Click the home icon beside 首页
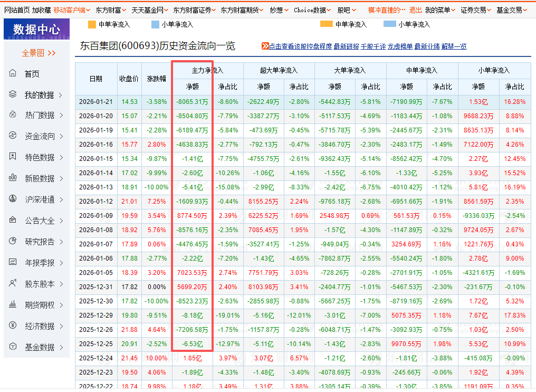The height and width of the screenshot is (392, 536). (13, 73)
